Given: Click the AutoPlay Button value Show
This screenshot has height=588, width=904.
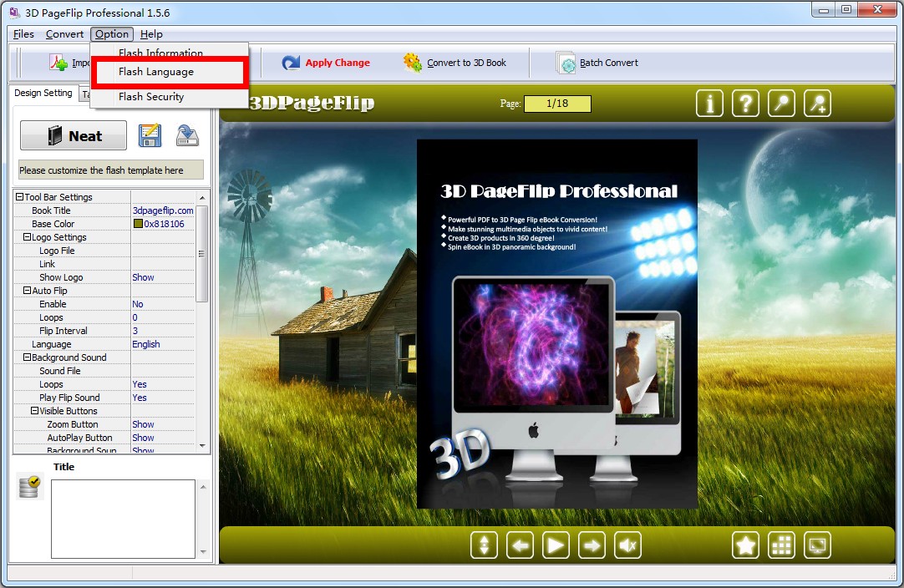Looking at the screenshot, I should coord(143,438).
